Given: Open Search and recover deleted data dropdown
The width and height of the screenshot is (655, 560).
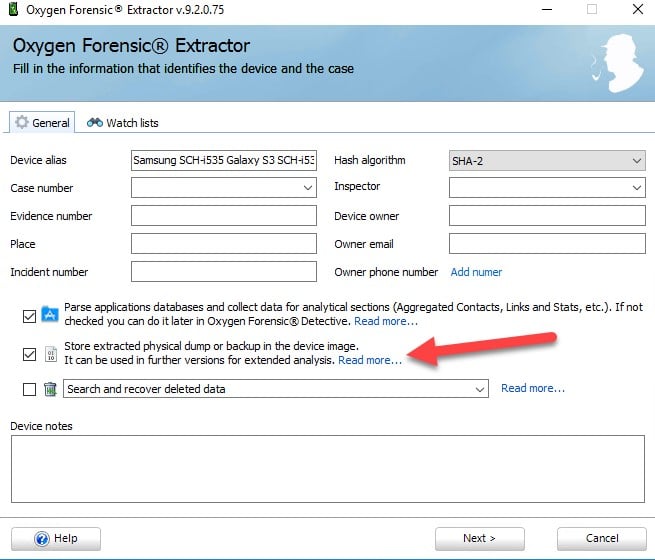Looking at the screenshot, I should coord(276,389).
